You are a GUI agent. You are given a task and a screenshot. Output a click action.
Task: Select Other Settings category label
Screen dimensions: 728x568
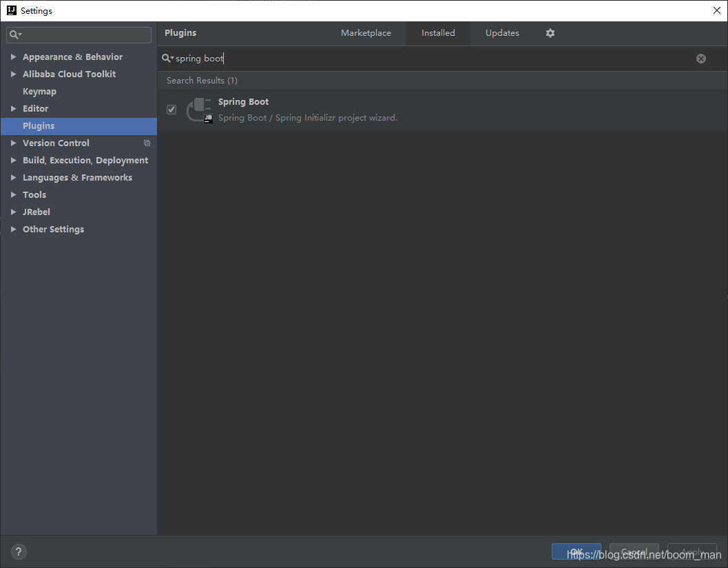coord(54,229)
